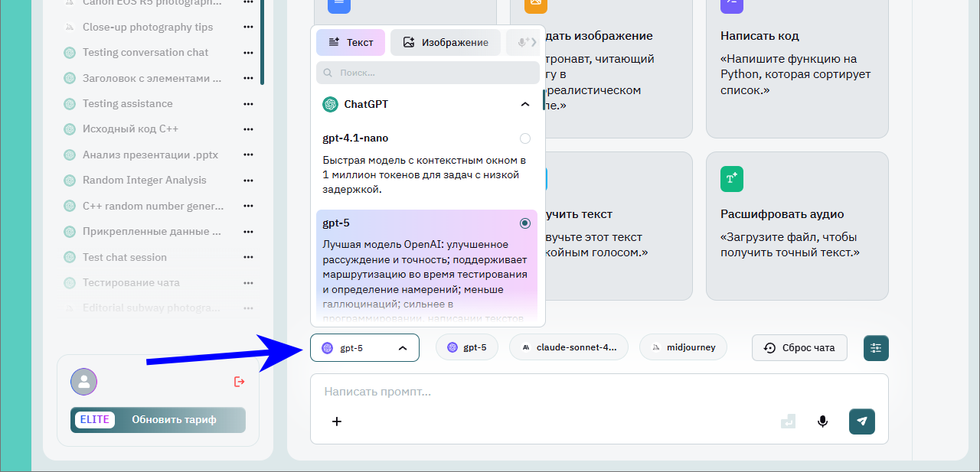Switch to the Текст tab
The image size is (980, 472).
coord(351,43)
